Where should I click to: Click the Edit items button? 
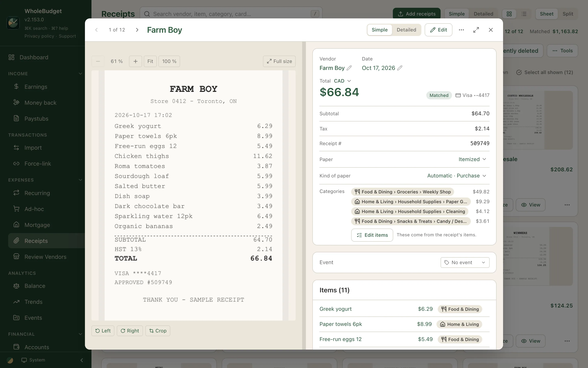[372, 235]
